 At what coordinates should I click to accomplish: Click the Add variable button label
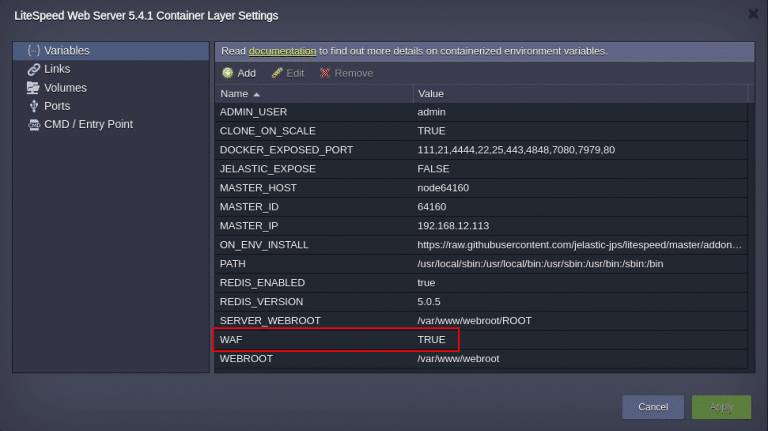pyautogui.click(x=246, y=73)
